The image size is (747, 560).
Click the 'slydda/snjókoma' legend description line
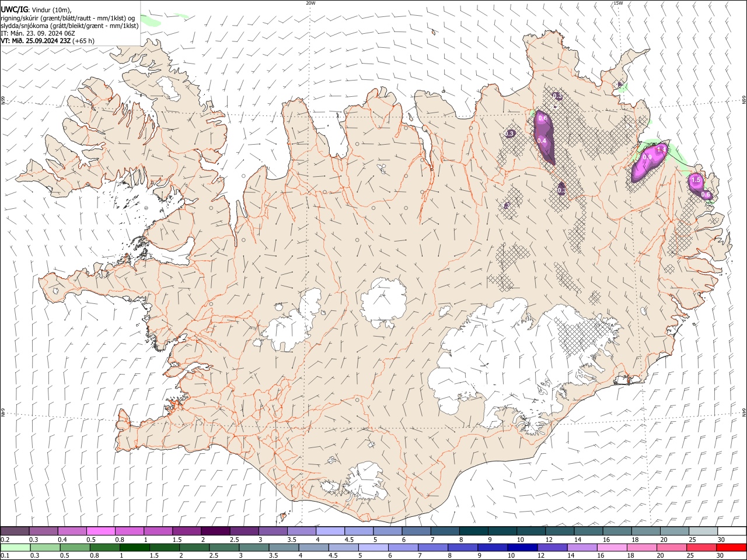tap(69, 26)
